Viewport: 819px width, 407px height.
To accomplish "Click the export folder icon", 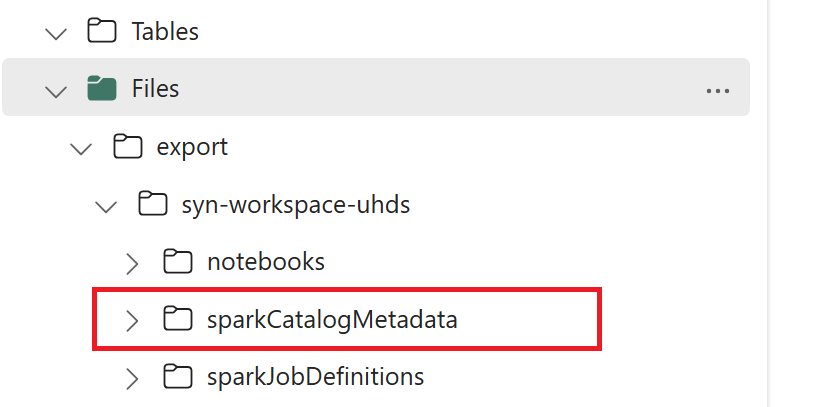I will click(x=126, y=147).
